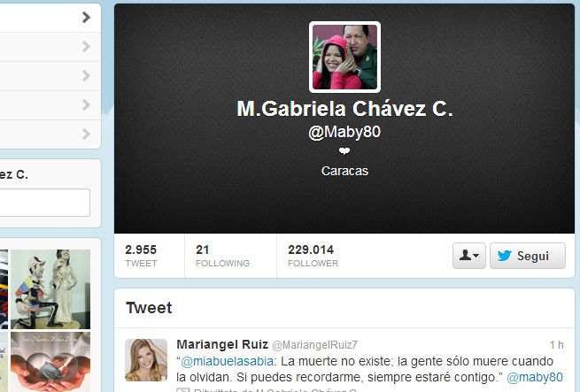Open M.Gabriela Chávez profile picture
Screen dimensions: 580x392
click(x=344, y=57)
